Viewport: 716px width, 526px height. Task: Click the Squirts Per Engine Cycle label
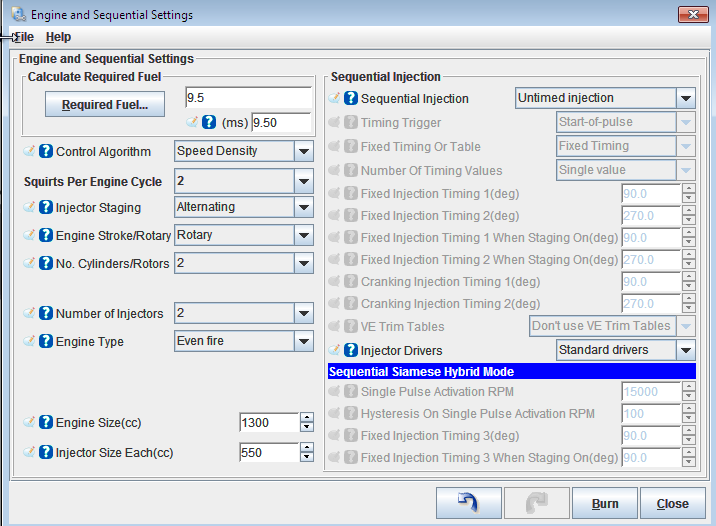click(x=93, y=181)
